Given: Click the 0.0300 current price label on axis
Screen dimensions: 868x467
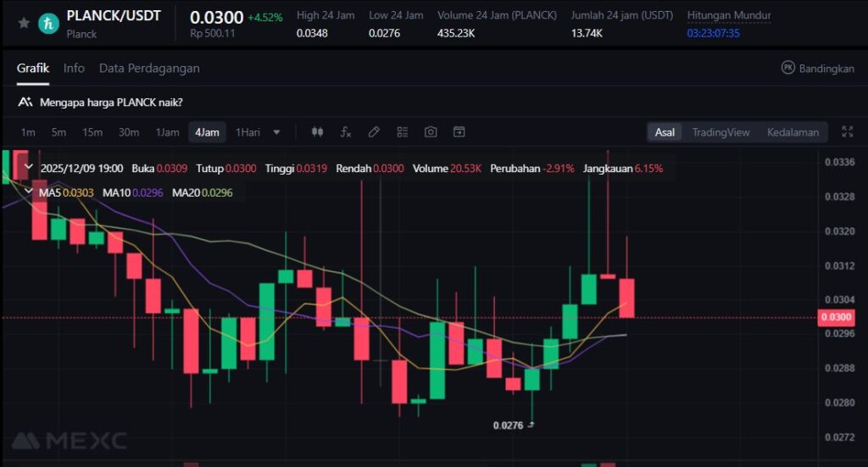Looking at the screenshot, I should (833, 318).
